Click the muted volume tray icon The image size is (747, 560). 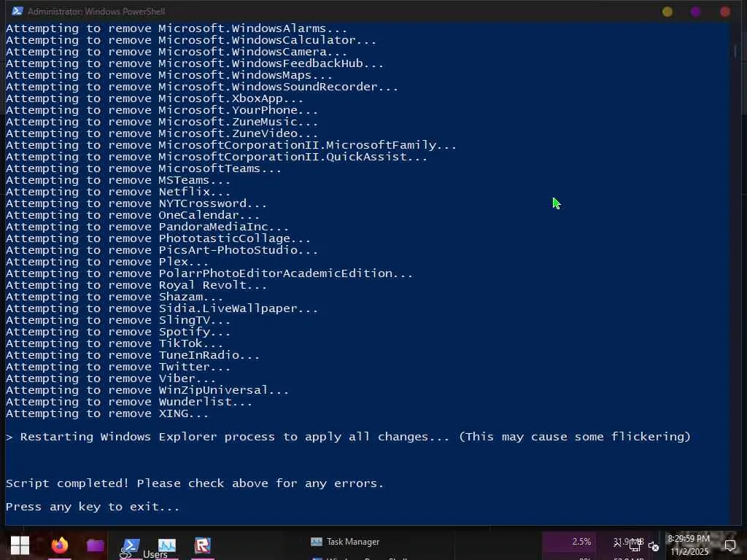(x=653, y=546)
